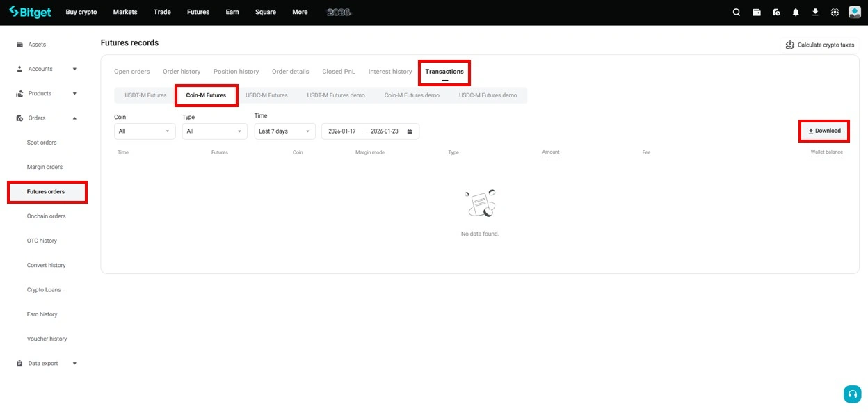Select the Transactions tab
This screenshot has height=420, width=868.
point(444,72)
